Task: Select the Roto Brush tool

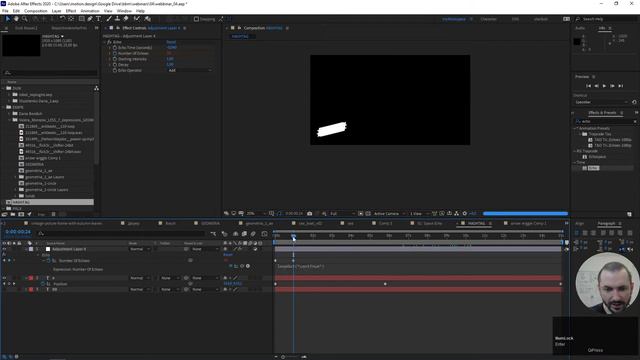Action: click(x=137, y=19)
